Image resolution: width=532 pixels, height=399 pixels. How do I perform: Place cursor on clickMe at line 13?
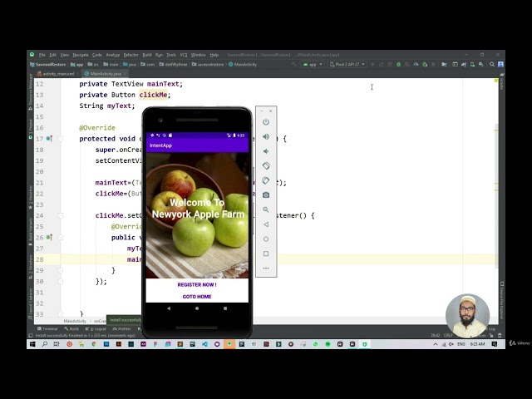153,95
